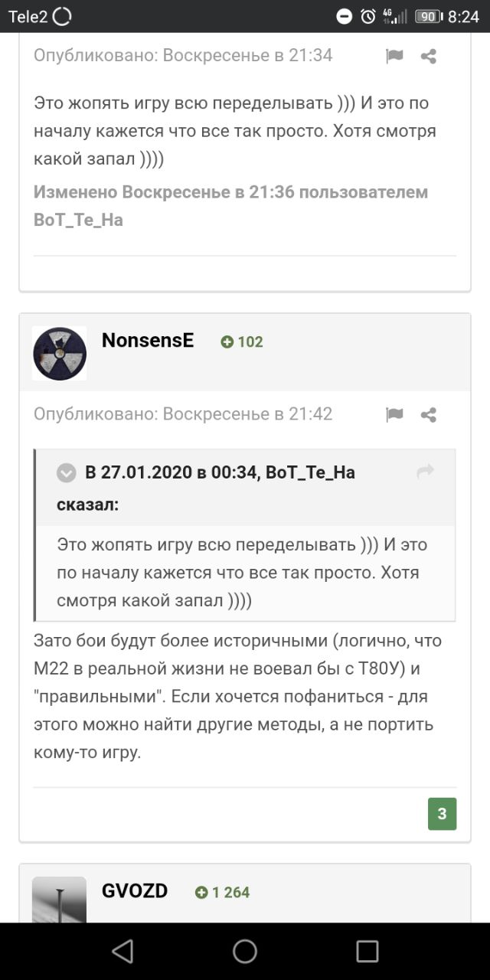The height and width of the screenshot is (980, 490).
Task: Open quote header '27.01.2020 в 00:34, ВоТ_Те_На'
Action: 220,472
